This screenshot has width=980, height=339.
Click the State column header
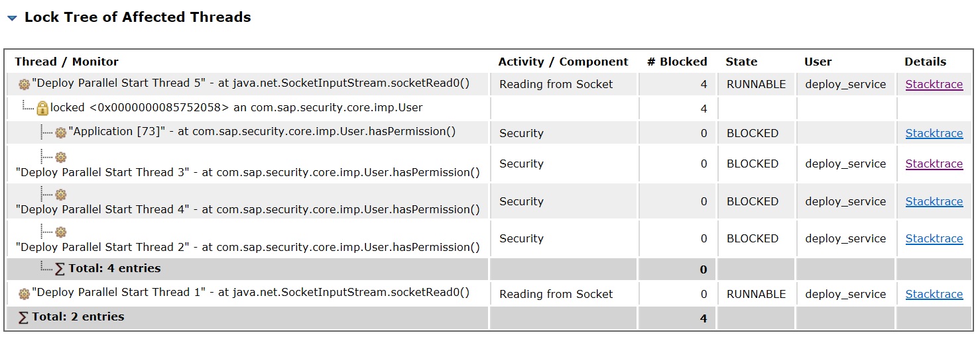click(741, 62)
